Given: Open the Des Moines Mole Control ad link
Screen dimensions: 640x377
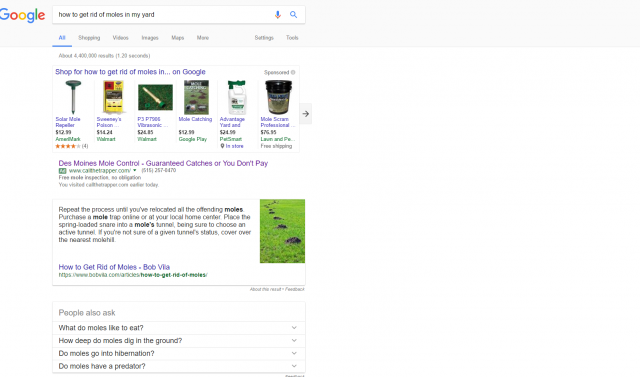Looking at the screenshot, I should pos(163,163).
